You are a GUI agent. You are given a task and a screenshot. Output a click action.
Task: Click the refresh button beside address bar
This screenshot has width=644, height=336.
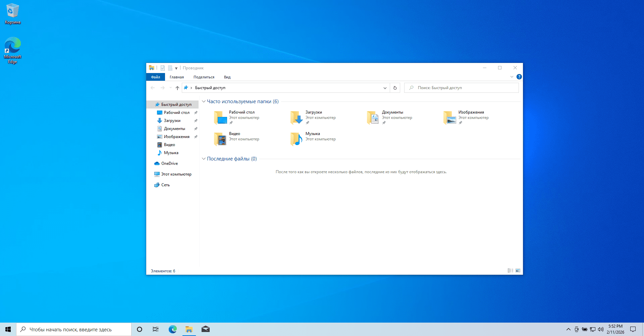click(395, 88)
